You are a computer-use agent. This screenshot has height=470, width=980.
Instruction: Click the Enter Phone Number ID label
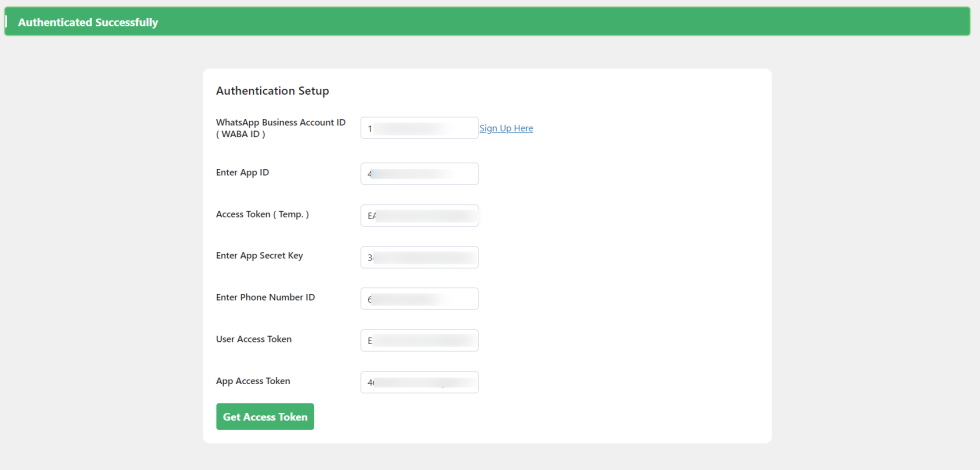265,297
